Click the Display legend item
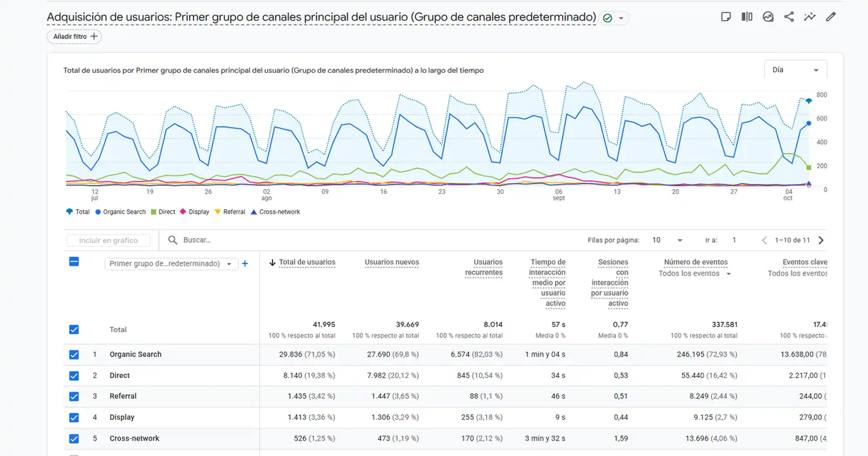Viewport: 868px width, 456px height. 195,212
